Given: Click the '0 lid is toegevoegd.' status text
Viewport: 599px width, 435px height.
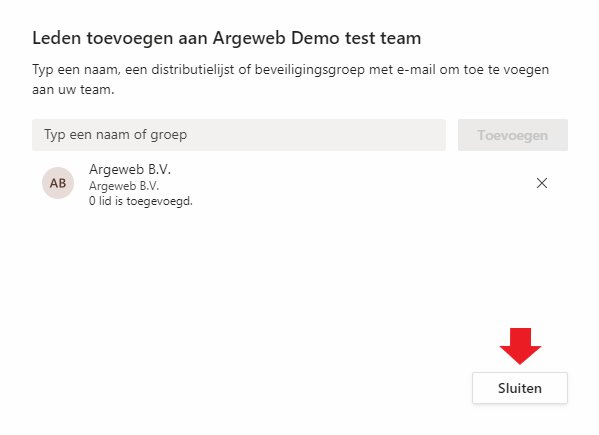Looking at the screenshot, I should point(141,201).
